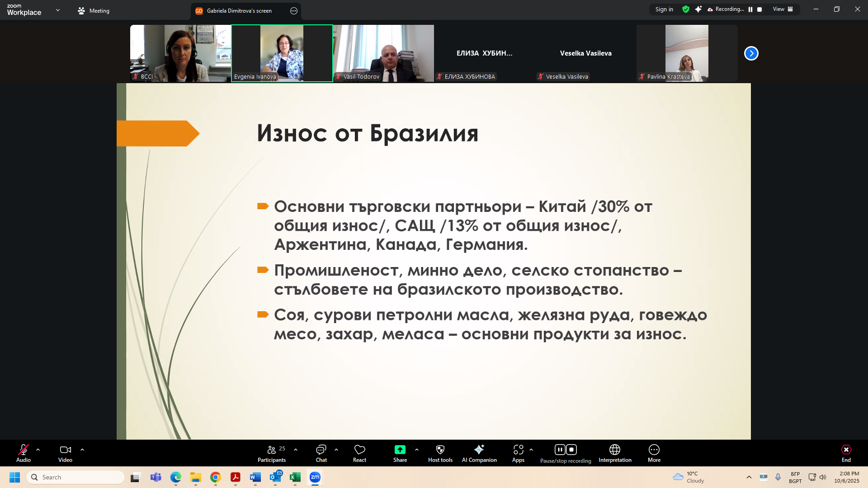Viewport: 868px width, 488px height.
Task: Show next participants with blue arrow
Action: click(751, 53)
